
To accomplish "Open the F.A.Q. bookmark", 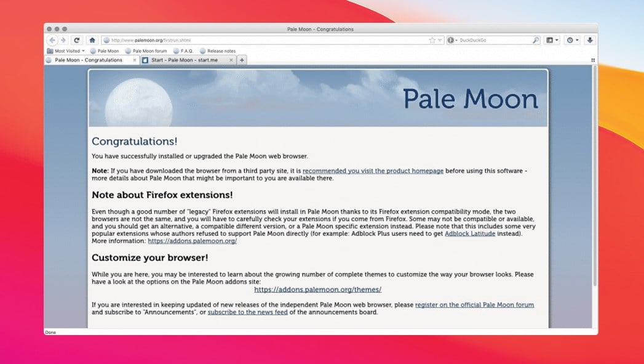I will point(183,51).
